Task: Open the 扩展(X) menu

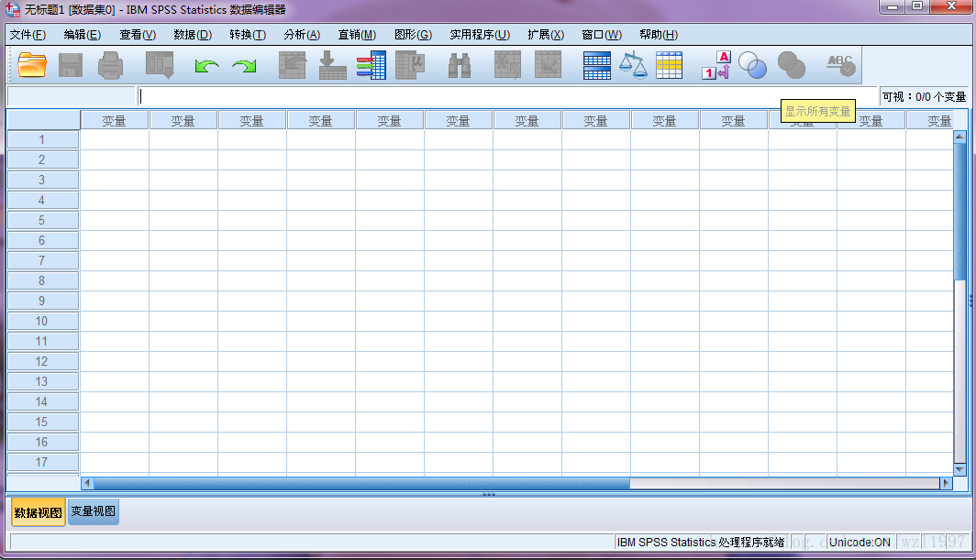Action: 546,35
